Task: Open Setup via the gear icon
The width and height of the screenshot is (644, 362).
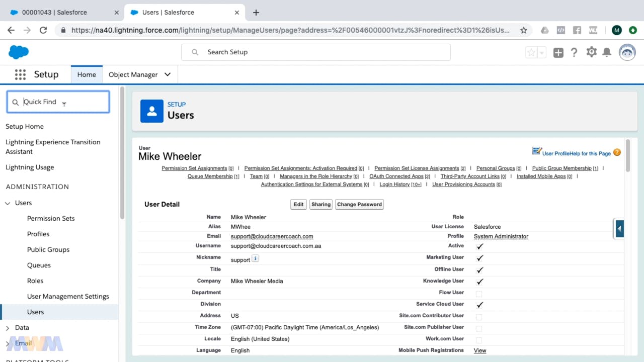Action: 591,52
